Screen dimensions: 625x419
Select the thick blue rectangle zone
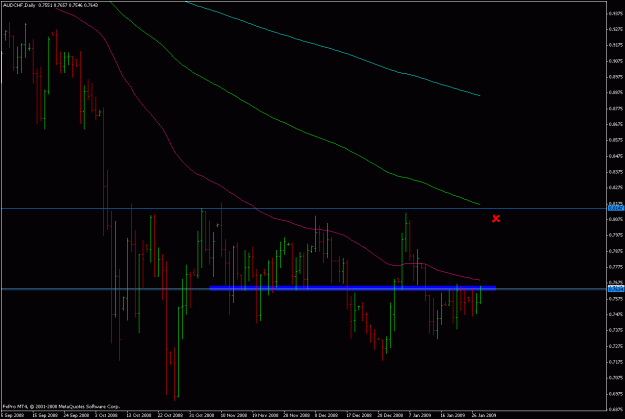[x=353, y=288]
